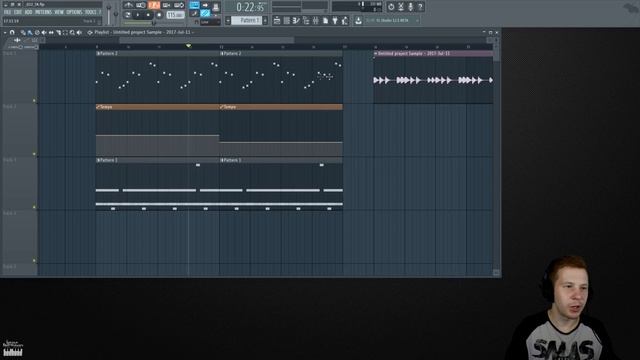Screen dimensions: 640x360
Task: Select the Zoom magnifier tool in playlist toolbar
Action: (72, 32)
